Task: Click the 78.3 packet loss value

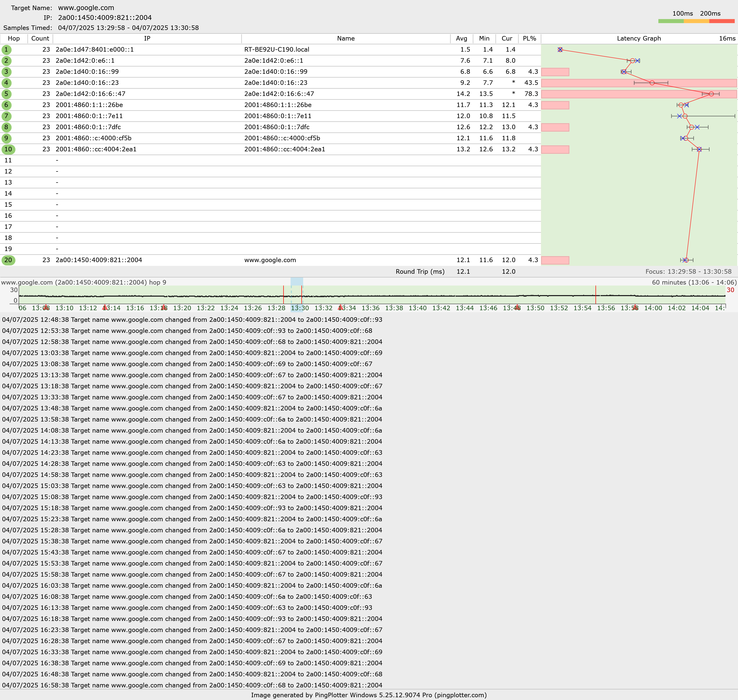Action: coord(531,94)
